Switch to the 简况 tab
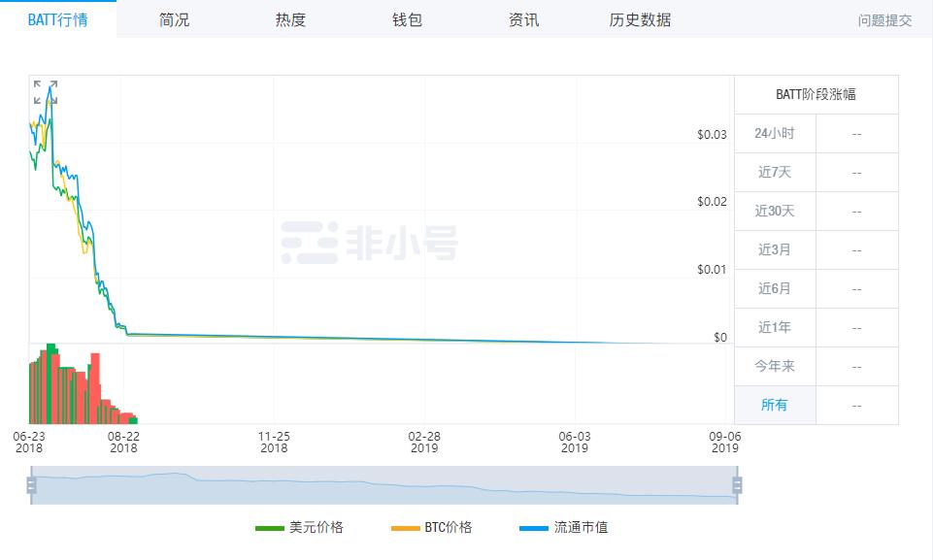The image size is (933, 560). [x=173, y=18]
